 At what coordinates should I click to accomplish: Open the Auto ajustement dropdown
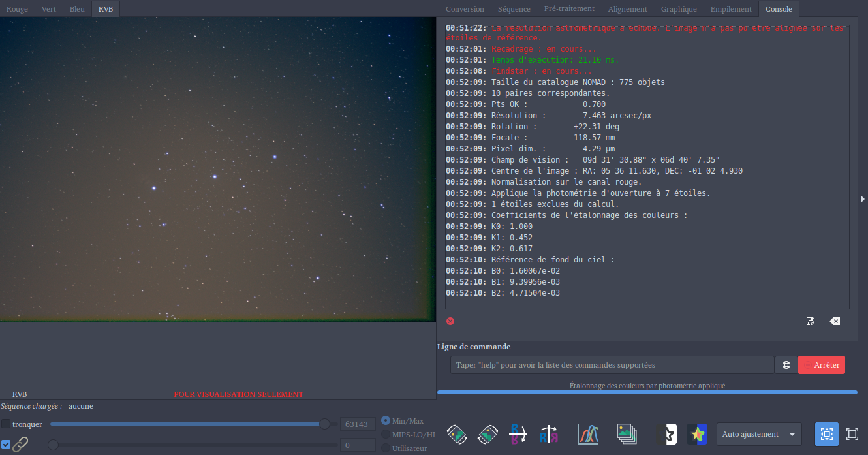click(x=759, y=434)
